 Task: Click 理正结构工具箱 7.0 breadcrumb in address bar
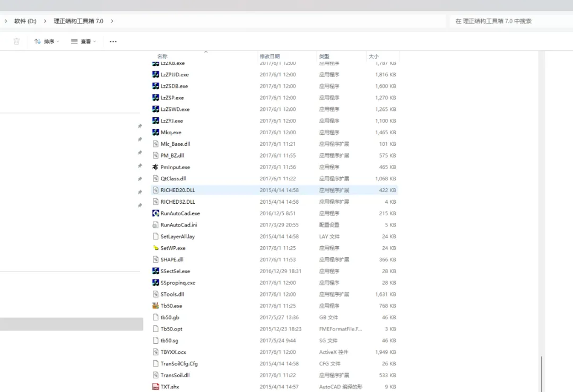point(79,21)
